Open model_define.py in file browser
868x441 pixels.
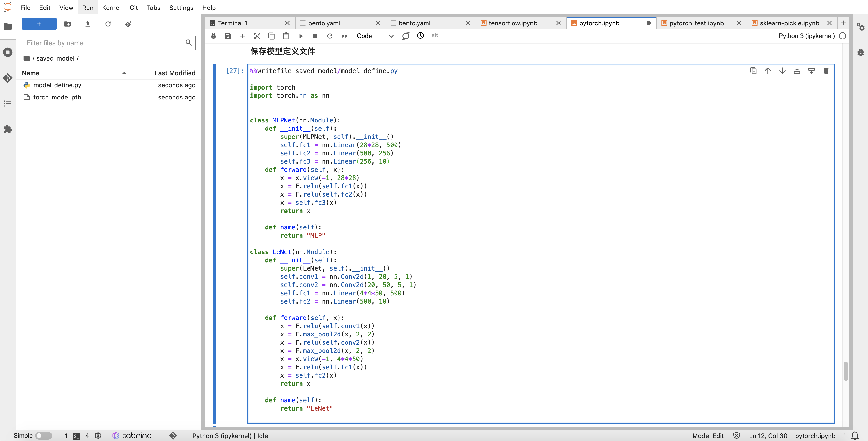point(57,85)
